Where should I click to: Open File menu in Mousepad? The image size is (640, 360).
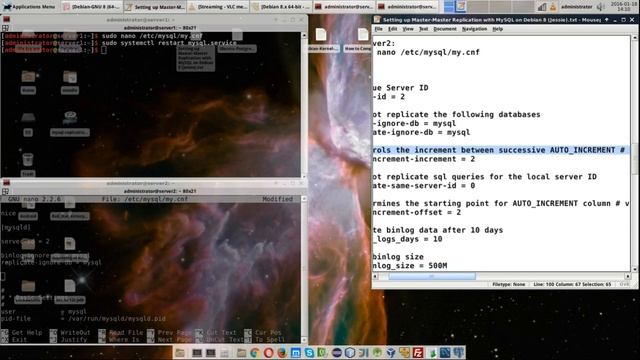[x=378, y=29]
